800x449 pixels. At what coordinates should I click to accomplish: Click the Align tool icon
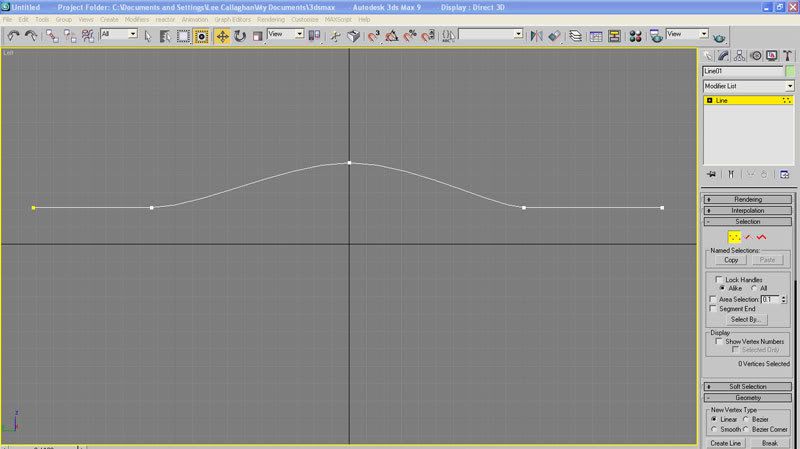tap(555, 36)
